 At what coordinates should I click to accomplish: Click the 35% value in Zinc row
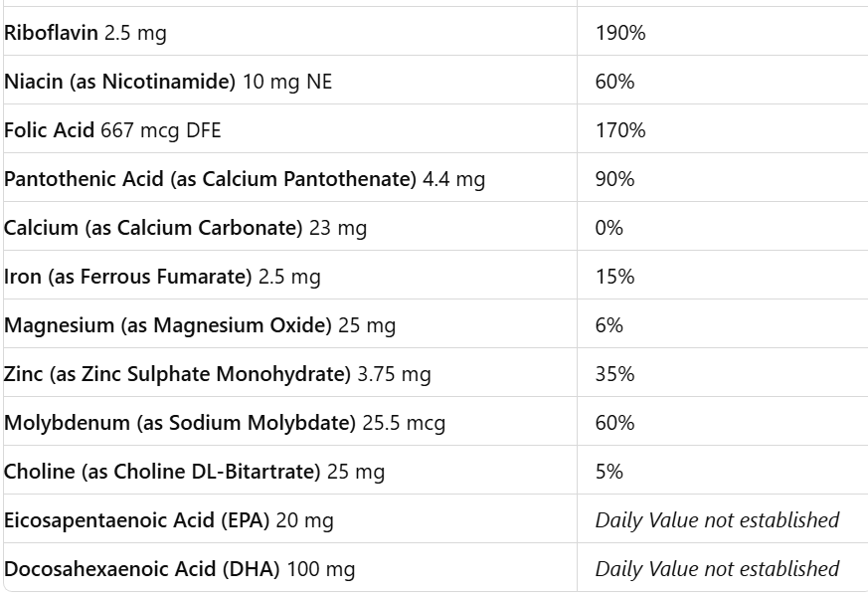[x=614, y=374]
